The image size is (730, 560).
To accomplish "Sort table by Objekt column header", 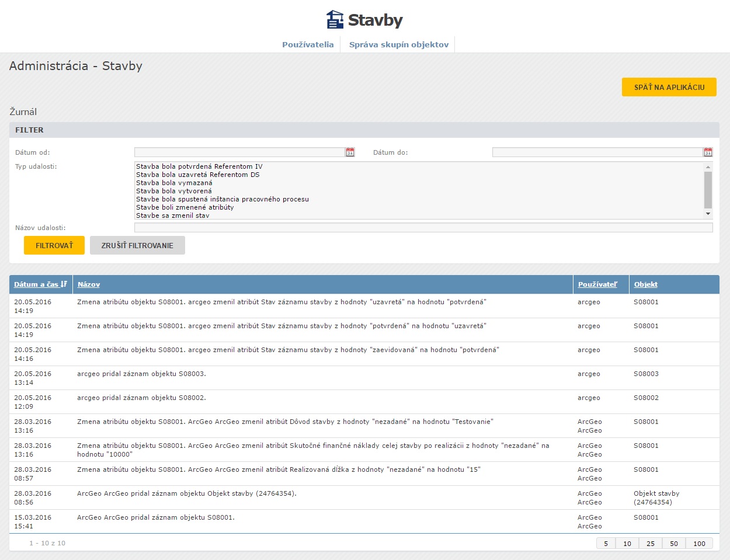I will point(645,284).
